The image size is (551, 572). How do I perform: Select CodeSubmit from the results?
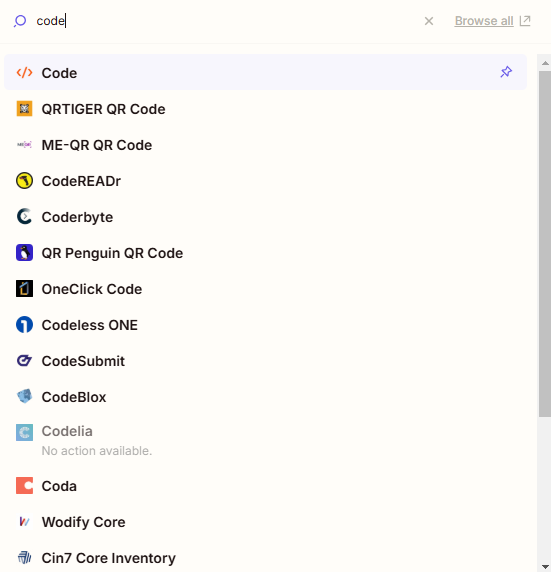pos(265,361)
